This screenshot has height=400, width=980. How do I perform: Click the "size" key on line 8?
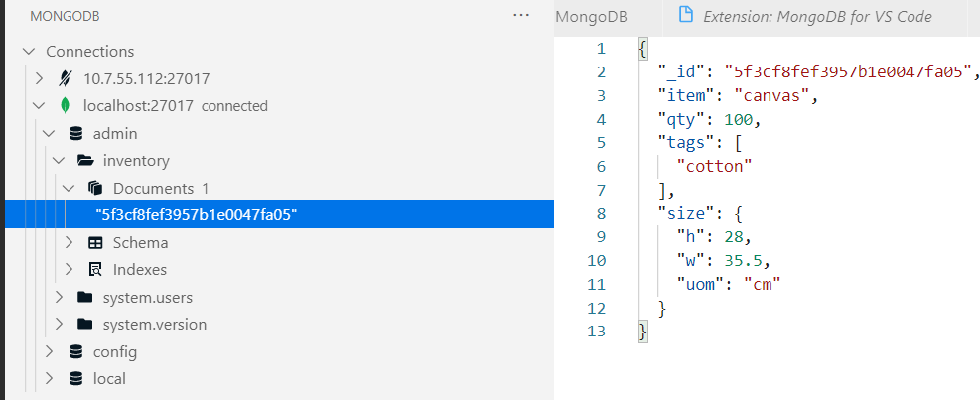click(x=687, y=213)
